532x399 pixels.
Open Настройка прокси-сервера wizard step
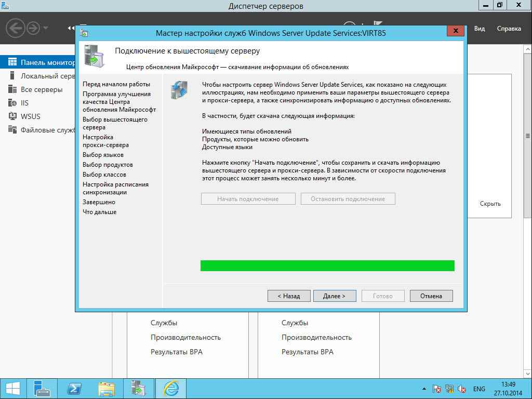(105, 141)
